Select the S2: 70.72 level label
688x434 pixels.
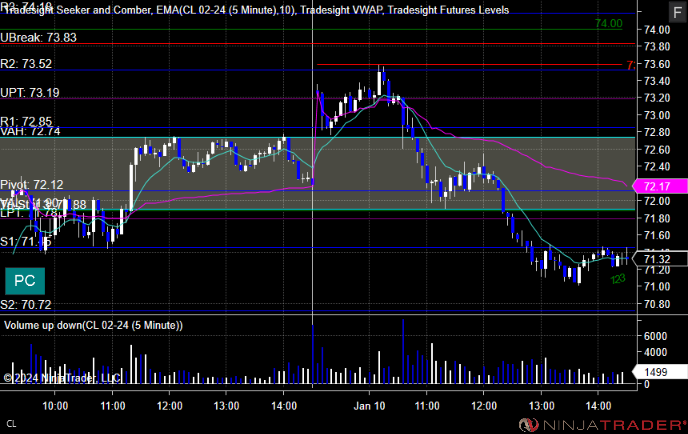tap(26, 305)
